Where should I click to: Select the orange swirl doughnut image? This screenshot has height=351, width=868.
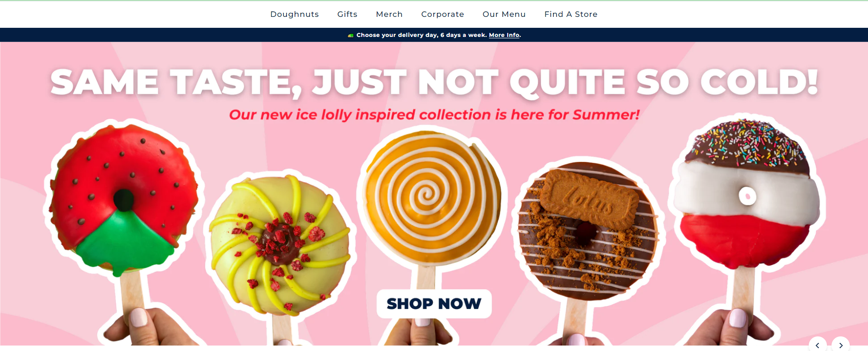tap(431, 198)
